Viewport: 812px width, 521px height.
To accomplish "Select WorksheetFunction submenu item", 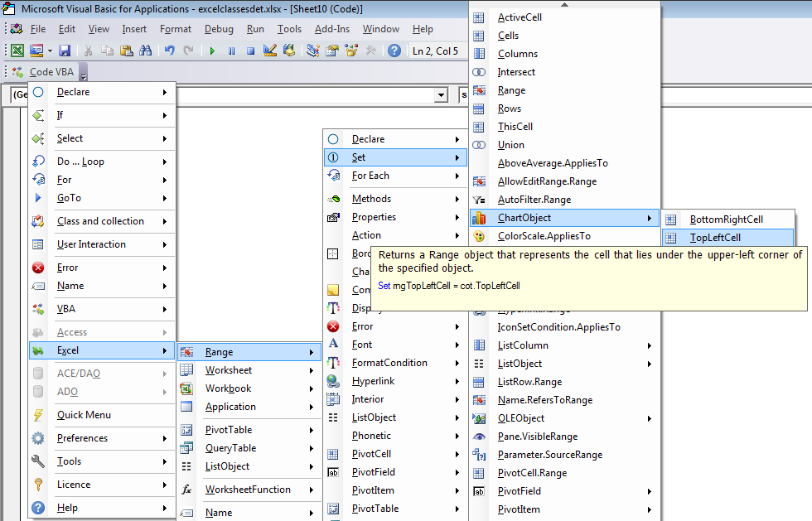I will tap(249, 490).
